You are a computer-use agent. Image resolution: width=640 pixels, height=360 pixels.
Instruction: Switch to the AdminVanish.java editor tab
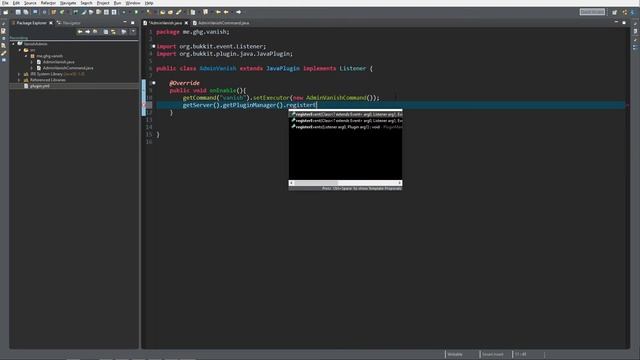click(165, 23)
